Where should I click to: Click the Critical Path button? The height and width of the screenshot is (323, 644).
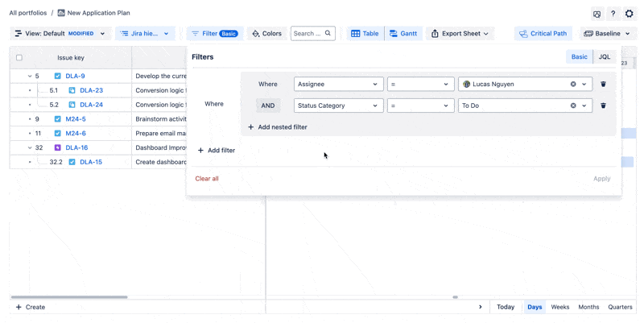click(543, 34)
